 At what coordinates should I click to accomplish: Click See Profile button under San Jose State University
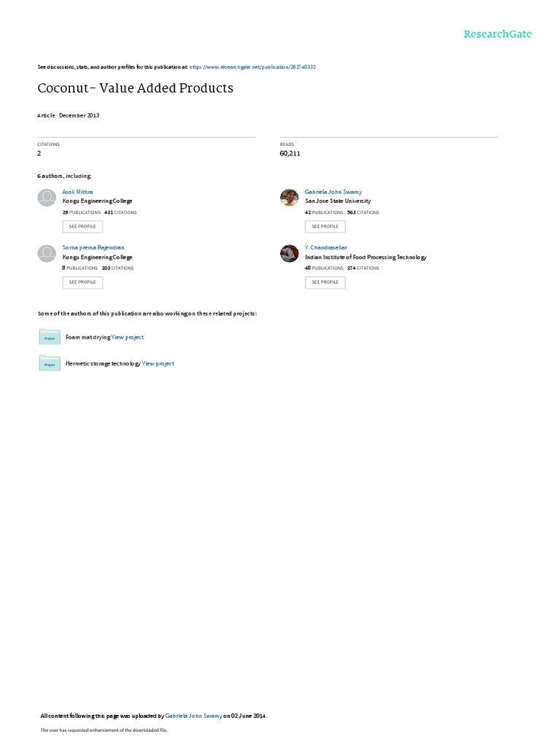point(325,227)
